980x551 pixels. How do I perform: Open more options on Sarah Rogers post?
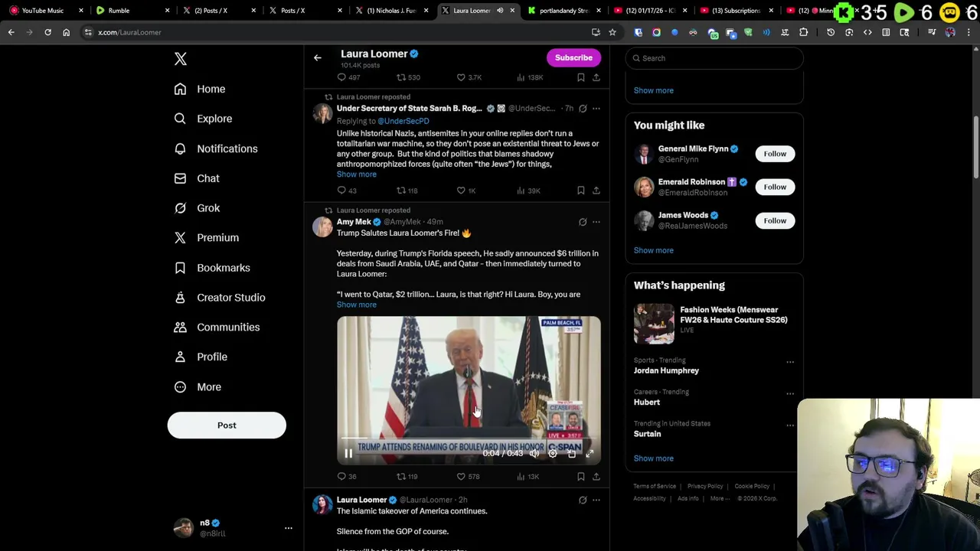click(x=596, y=109)
